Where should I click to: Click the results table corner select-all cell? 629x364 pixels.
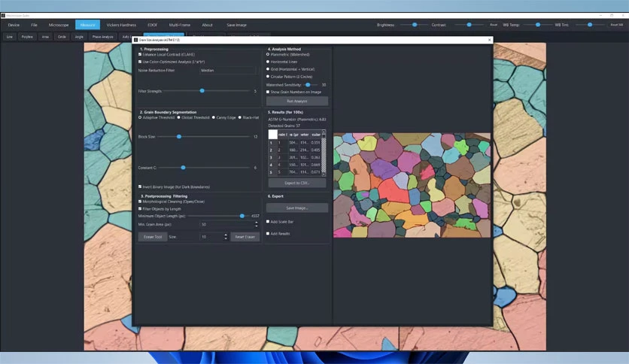point(273,135)
